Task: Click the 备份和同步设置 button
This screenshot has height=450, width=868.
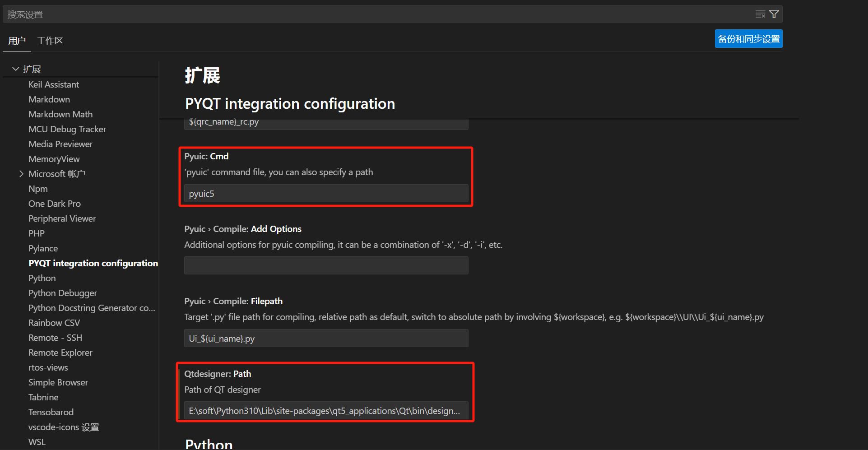Action: tap(749, 39)
